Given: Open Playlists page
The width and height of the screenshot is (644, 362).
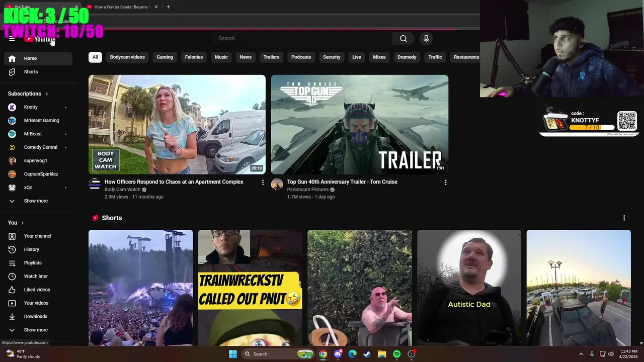Looking at the screenshot, I should pos(38,263).
